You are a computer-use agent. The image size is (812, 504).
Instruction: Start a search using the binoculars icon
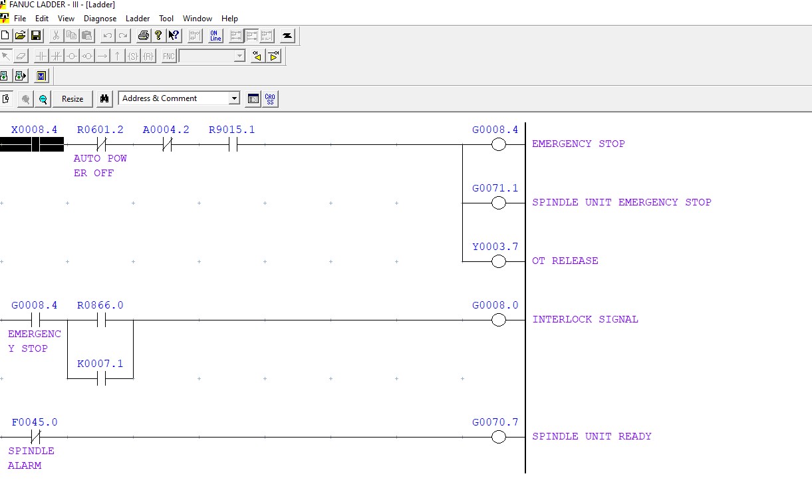point(104,98)
